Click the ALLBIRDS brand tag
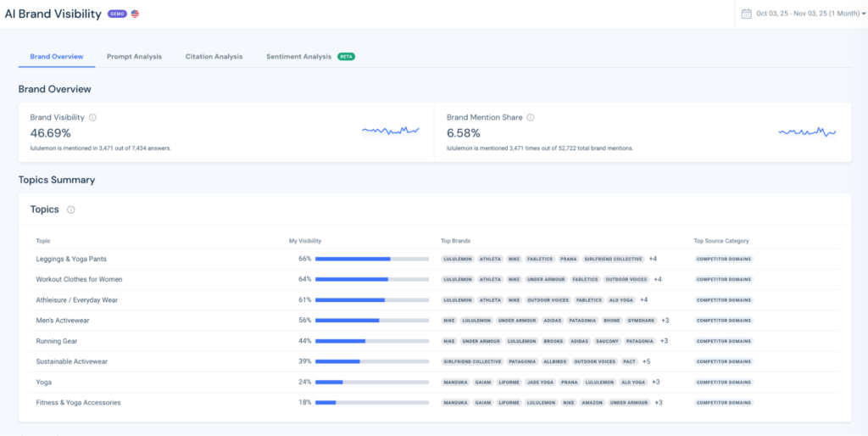868x436 pixels. [x=554, y=361]
